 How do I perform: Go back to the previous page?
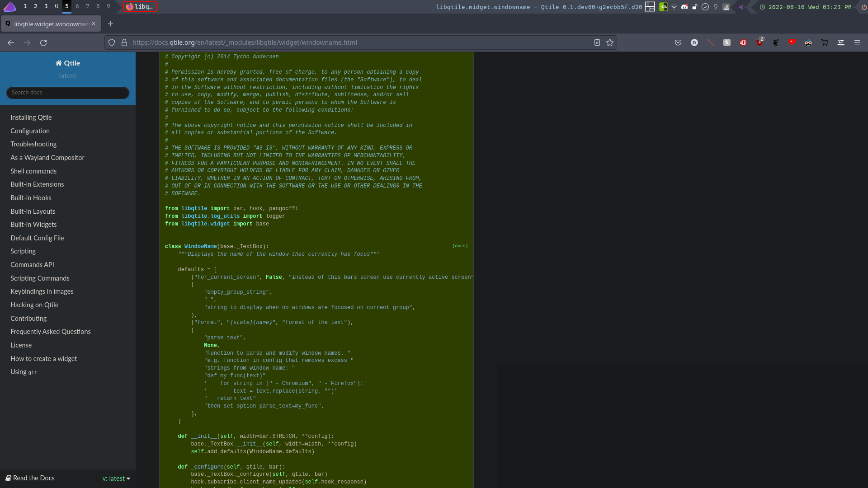pos(11,42)
